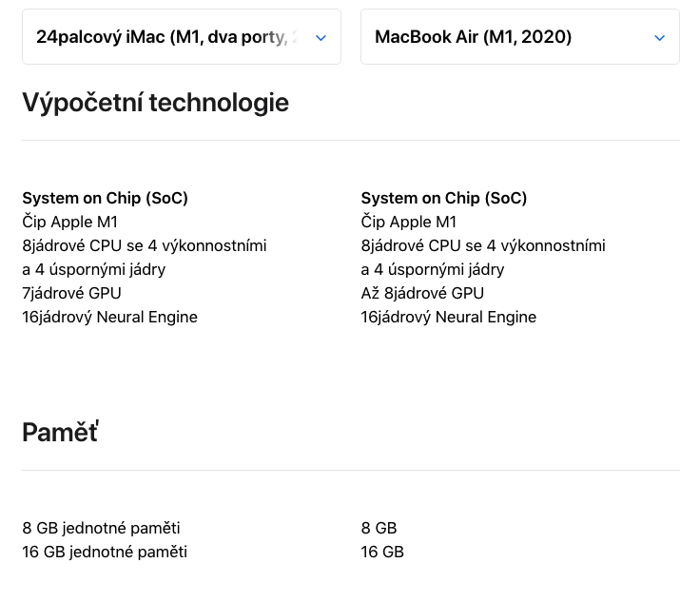This screenshot has height=602, width=700.
Task: Click the chevron arrow beside MacBook Air selector
Action: point(660,38)
